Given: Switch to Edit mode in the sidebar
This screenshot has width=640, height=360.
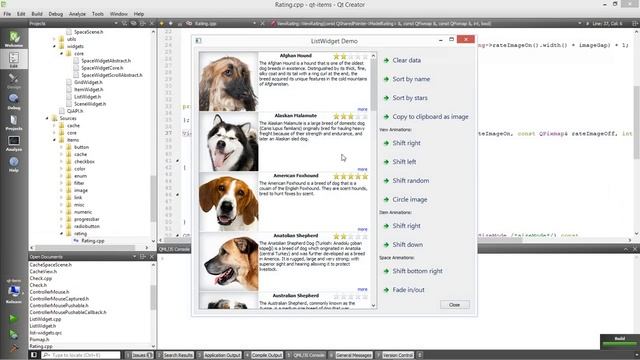Looking at the screenshot, I should coord(14,60).
